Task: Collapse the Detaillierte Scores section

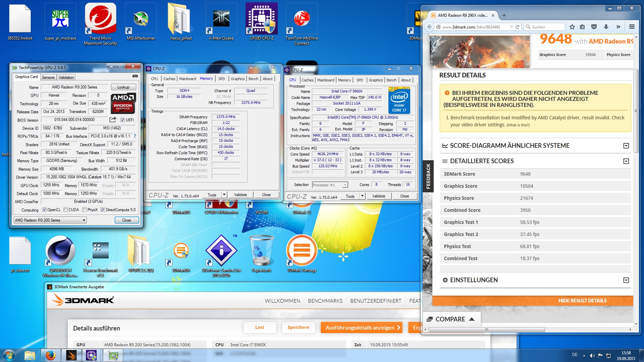Action: pos(626,161)
